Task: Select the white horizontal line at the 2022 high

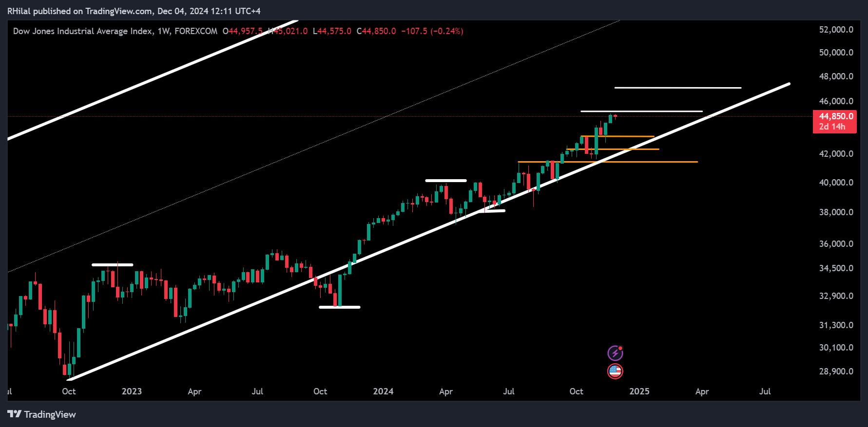Action: tap(113, 265)
